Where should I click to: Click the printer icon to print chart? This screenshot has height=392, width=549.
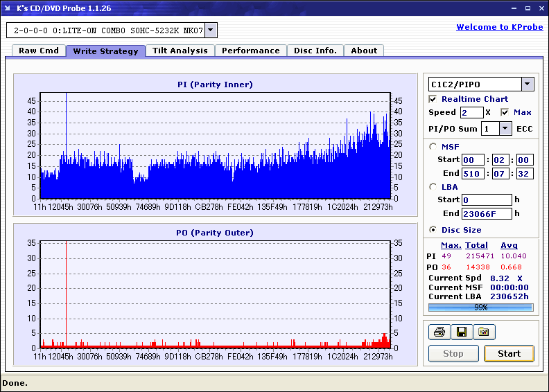(x=439, y=332)
